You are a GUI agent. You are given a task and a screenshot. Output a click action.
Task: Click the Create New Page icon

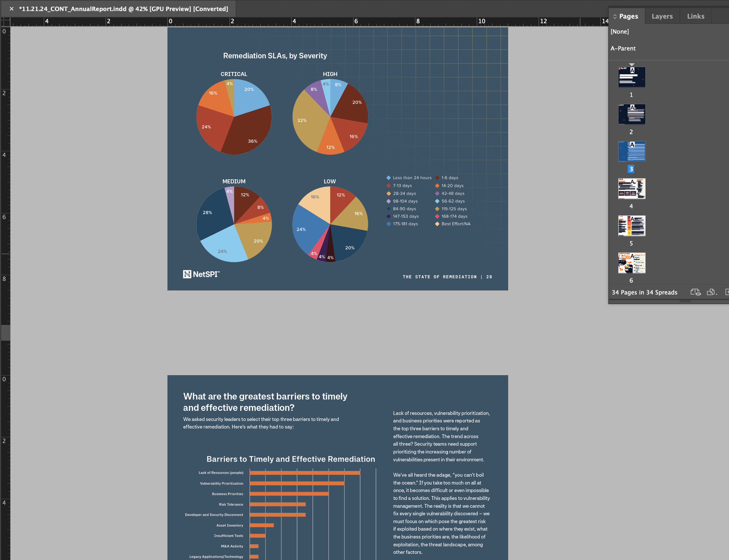[x=727, y=292]
